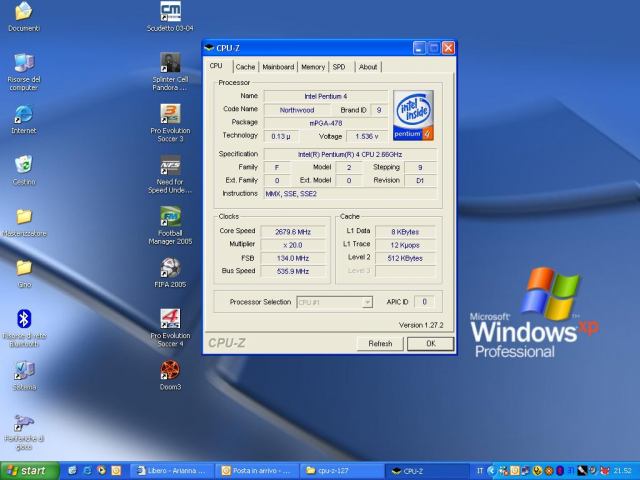Open the Periferiche di gioco shortcut
The image size is (640, 480).
tap(24, 432)
